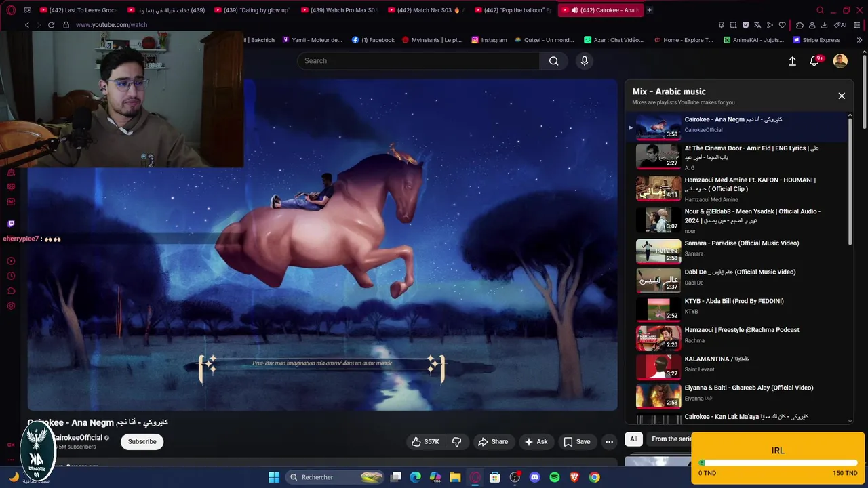Open Opera main menu logo
The width and height of the screenshot is (868, 488).
11,10
